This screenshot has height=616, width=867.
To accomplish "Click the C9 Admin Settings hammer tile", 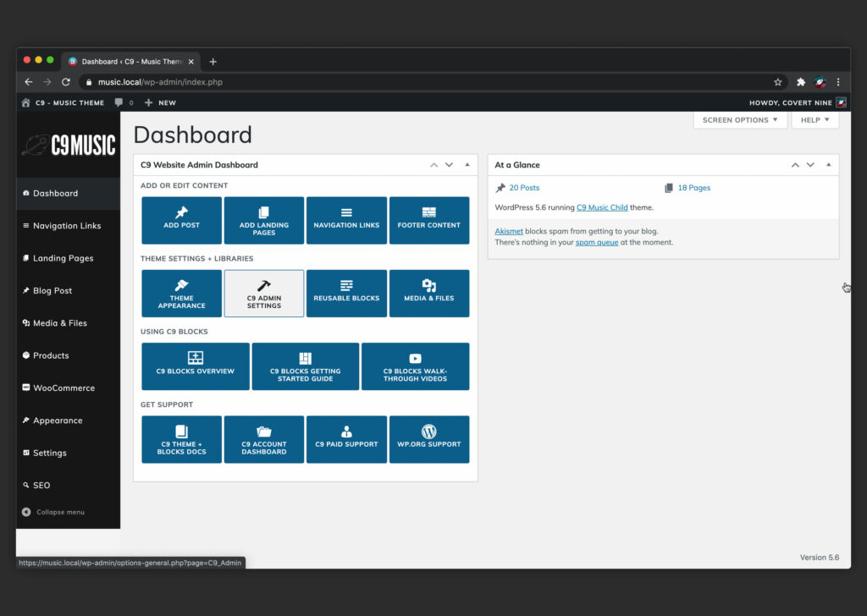I will [263, 293].
